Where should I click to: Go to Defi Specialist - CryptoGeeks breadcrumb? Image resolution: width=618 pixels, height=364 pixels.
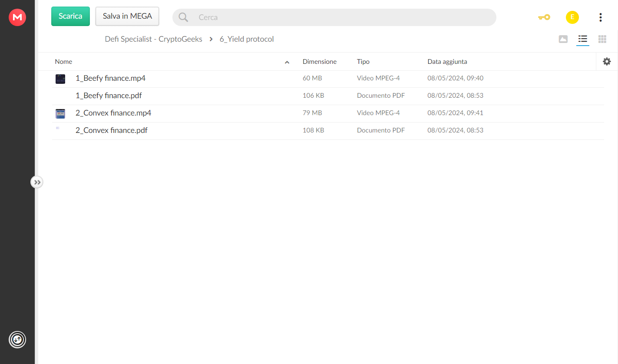[x=154, y=39]
